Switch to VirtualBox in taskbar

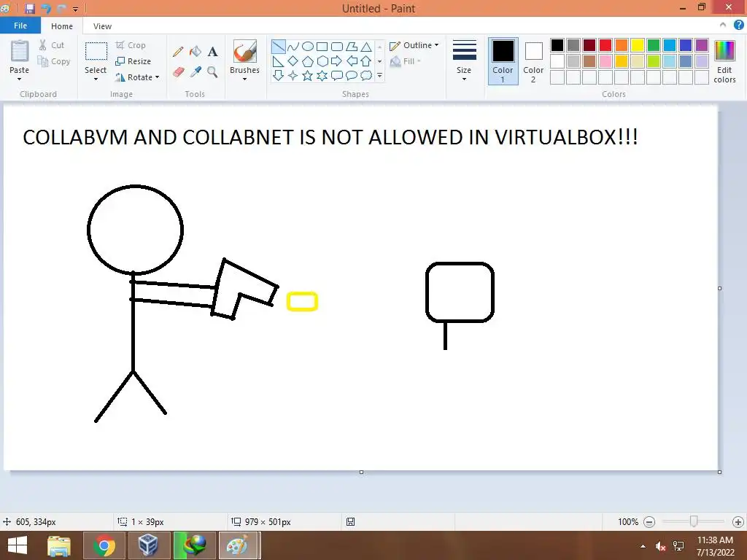148,545
